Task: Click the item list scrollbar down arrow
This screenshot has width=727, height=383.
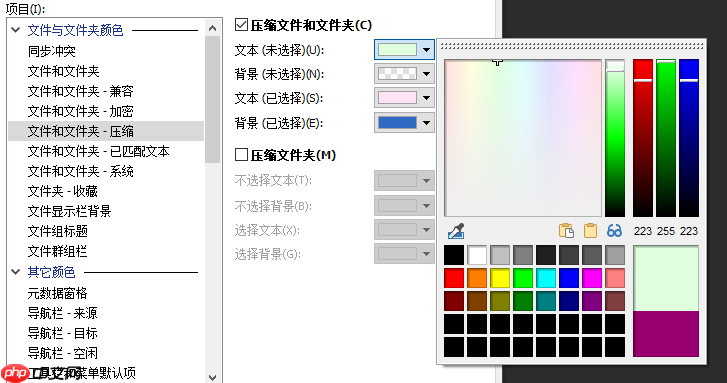Action: (x=212, y=377)
